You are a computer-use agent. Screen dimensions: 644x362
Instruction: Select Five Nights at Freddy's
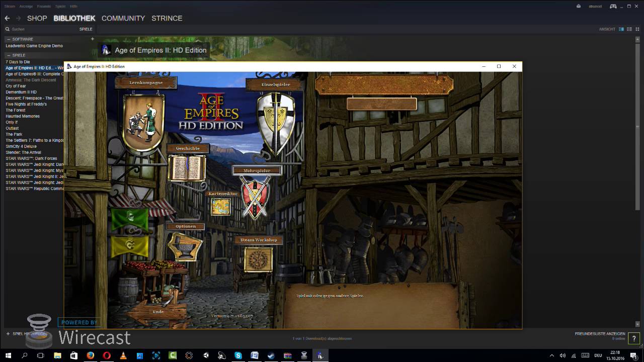(26, 104)
